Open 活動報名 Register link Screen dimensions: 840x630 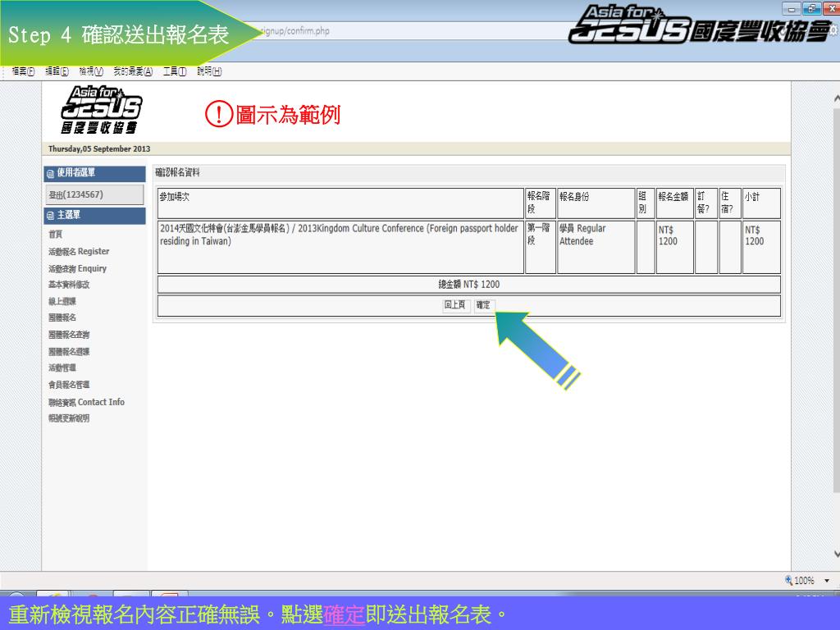pos(79,252)
